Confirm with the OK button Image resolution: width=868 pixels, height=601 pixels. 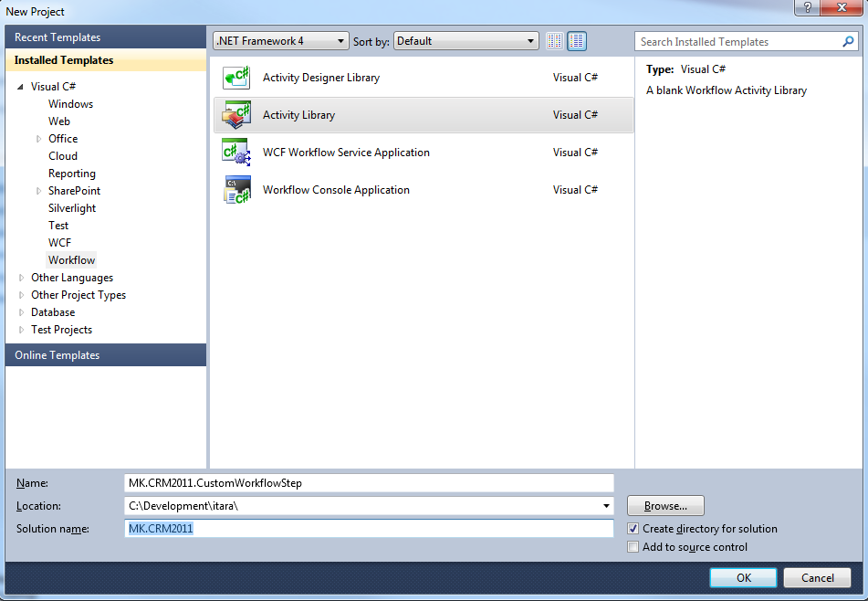[x=744, y=578]
